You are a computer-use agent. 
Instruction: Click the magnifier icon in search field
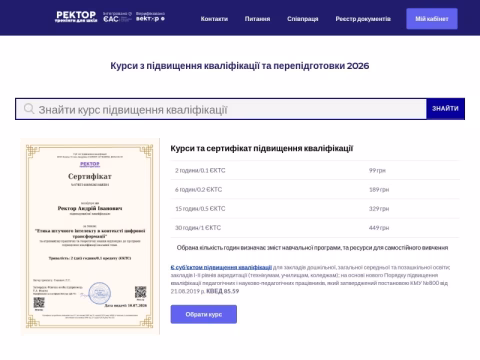(29, 109)
